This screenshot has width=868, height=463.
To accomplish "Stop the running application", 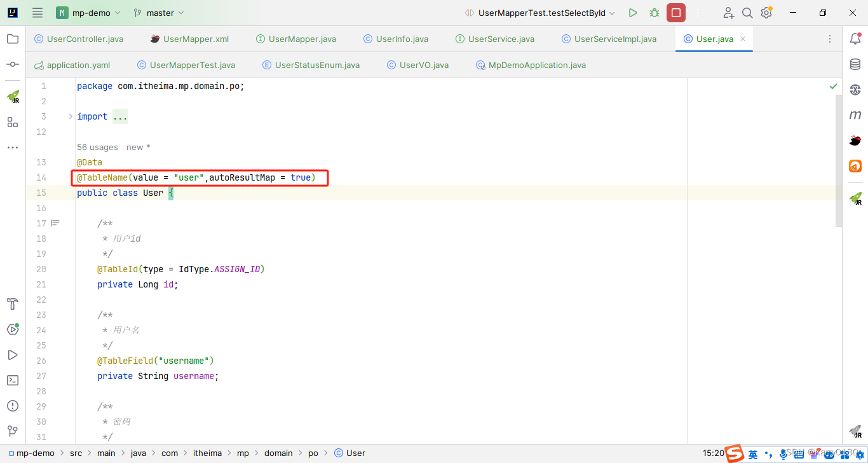I will 675,12.
